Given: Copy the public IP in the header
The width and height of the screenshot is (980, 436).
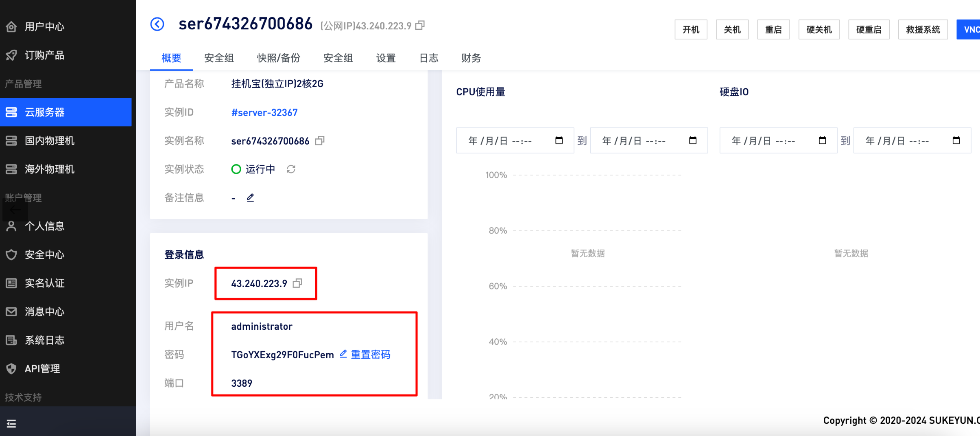Looking at the screenshot, I should [x=420, y=26].
